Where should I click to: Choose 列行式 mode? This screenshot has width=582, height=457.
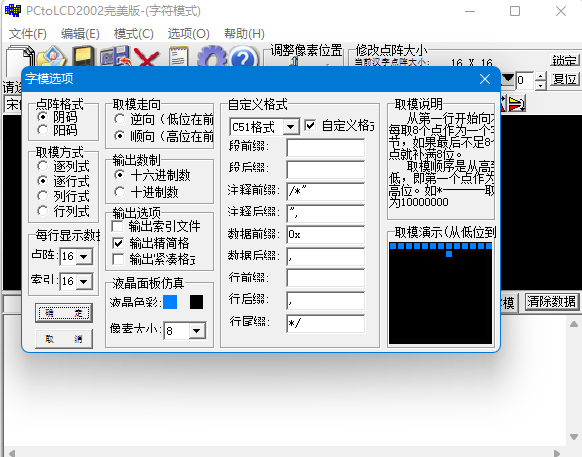pyautogui.click(x=43, y=196)
